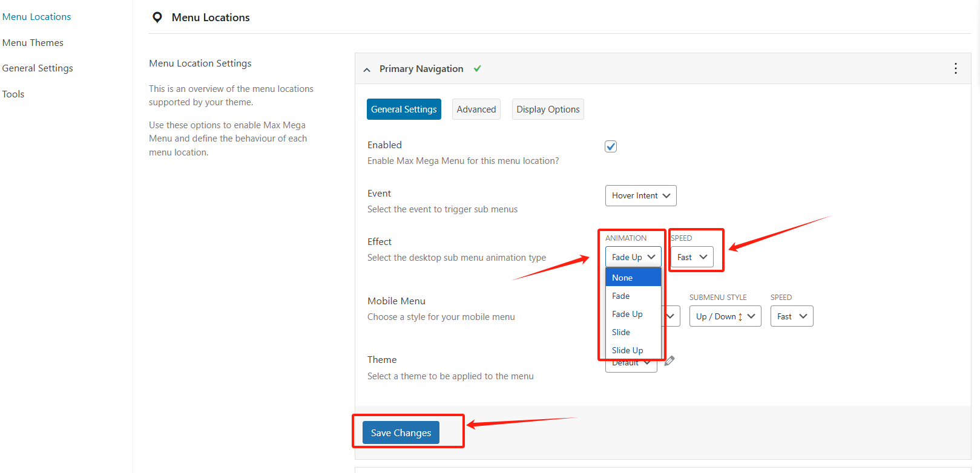Select Slide in the animation list
Viewport: 980px width, 473px height.
(x=621, y=332)
